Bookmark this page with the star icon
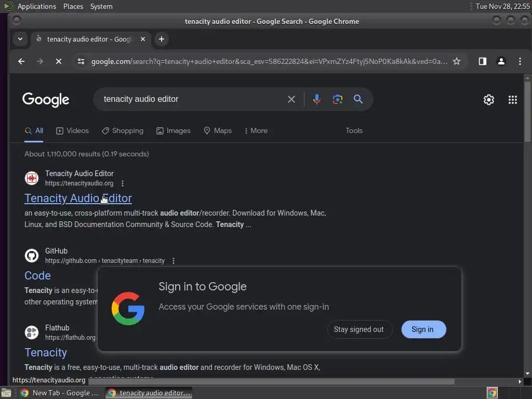This screenshot has width=532, height=399. pos(457,61)
